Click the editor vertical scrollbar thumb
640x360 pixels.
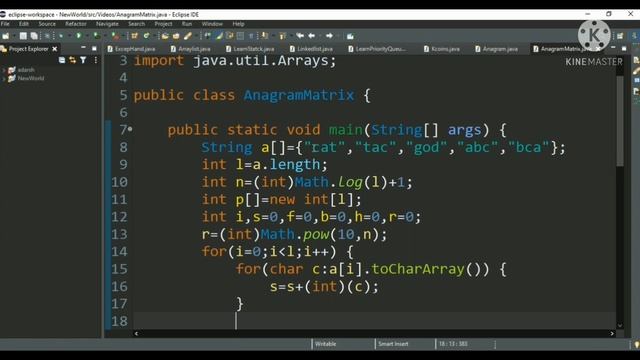click(x=620, y=120)
